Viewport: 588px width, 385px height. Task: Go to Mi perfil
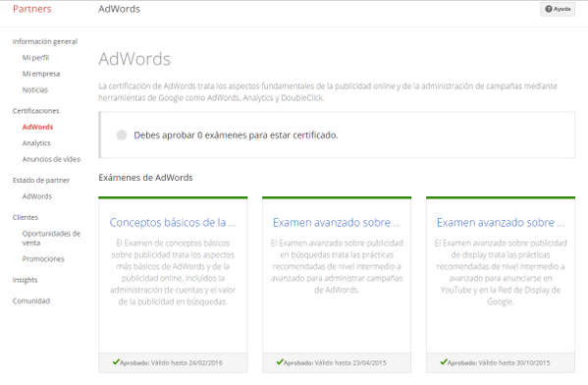coord(35,57)
